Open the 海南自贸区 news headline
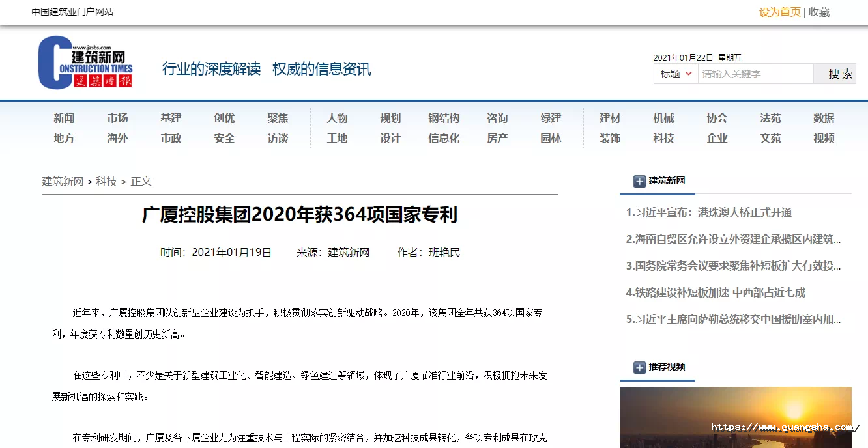Screen dimensions: 868x448 (733, 239)
